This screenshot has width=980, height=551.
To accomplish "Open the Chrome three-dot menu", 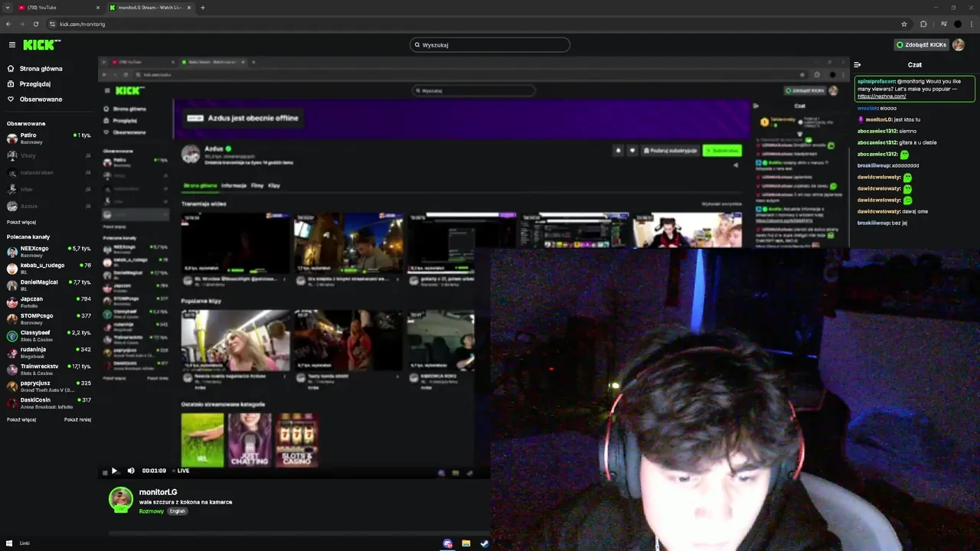I will coord(971,24).
